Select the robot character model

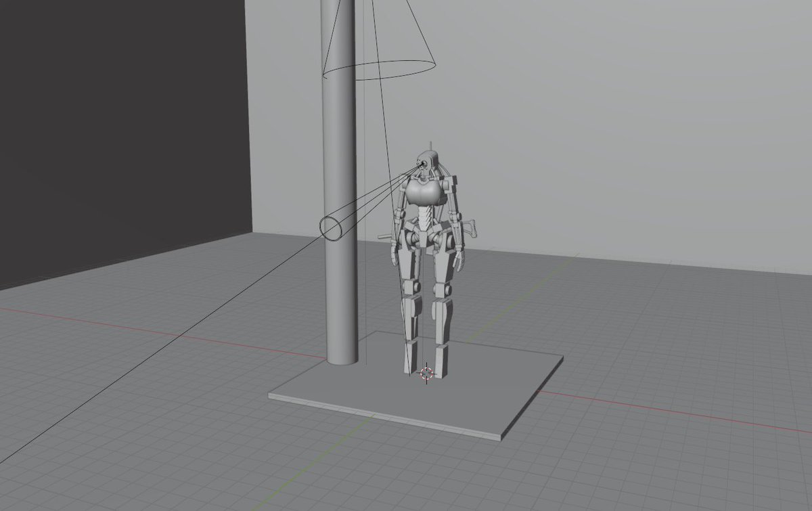426,261
